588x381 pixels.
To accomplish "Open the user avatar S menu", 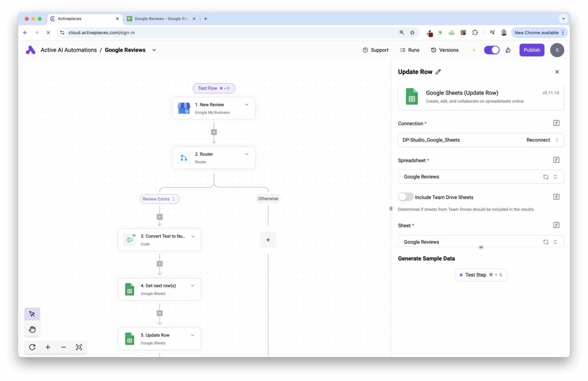I will (x=557, y=50).
